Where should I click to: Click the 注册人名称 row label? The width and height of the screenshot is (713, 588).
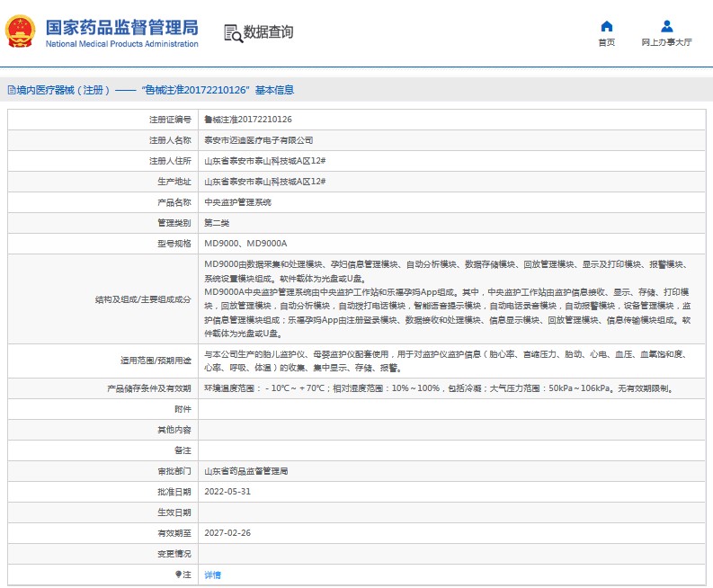(x=170, y=140)
